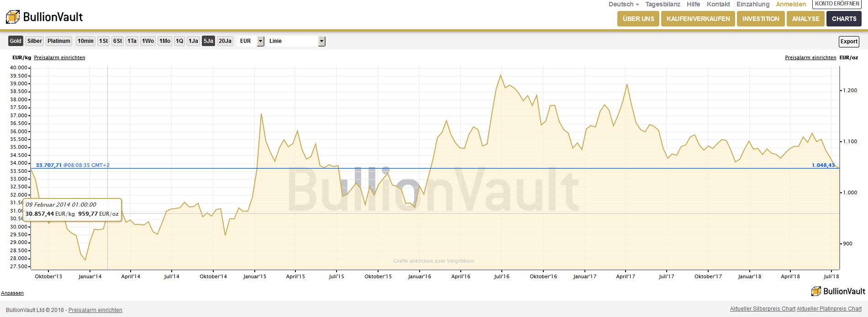Image resolution: width=868 pixels, height=317 pixels.
Task: Open the Hilfe link
Action: pos(693,4)
